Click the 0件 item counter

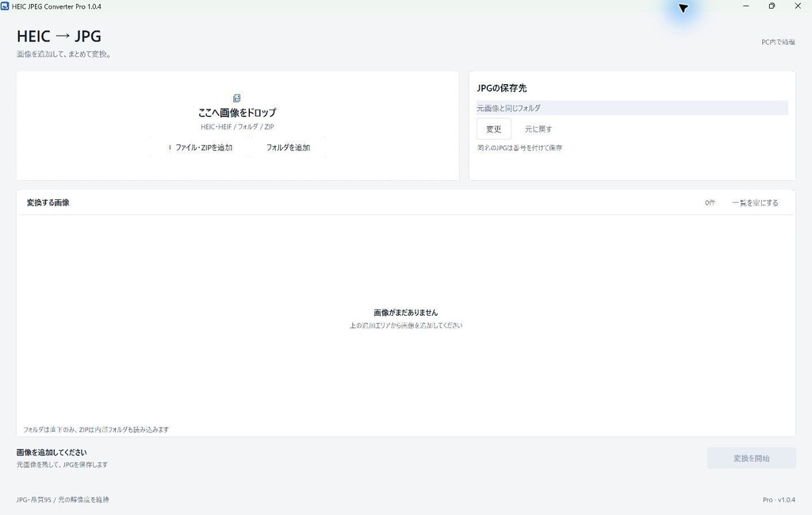[710, 202]
